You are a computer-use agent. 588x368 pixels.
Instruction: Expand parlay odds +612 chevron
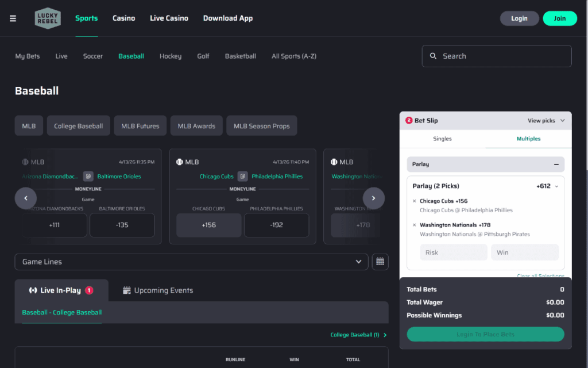pos(556,186)
